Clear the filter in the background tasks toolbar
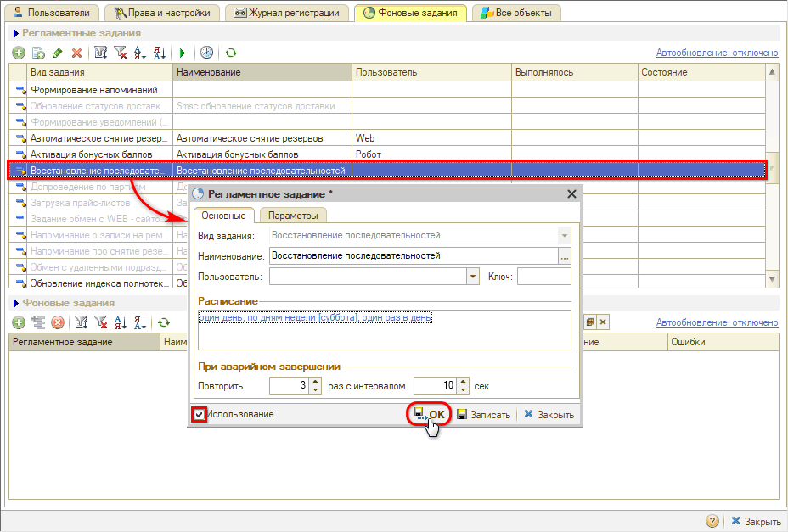The height and width of the screenshot is (532, 788). 100,322
